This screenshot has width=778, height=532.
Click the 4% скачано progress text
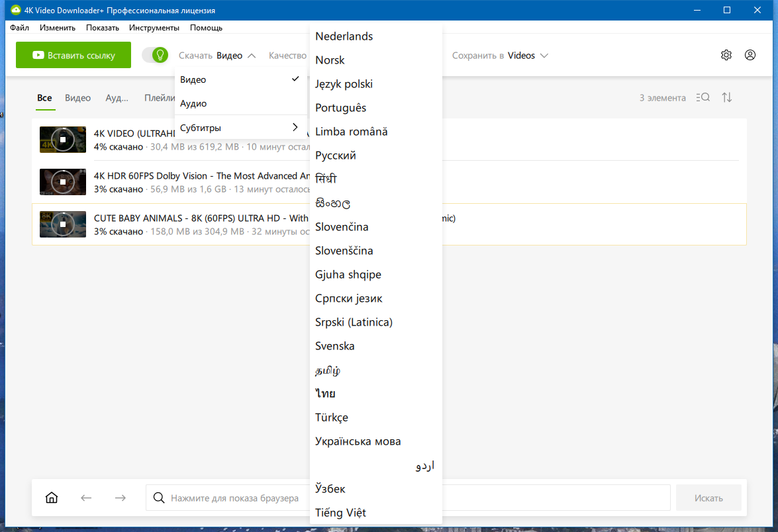(119, 148)
